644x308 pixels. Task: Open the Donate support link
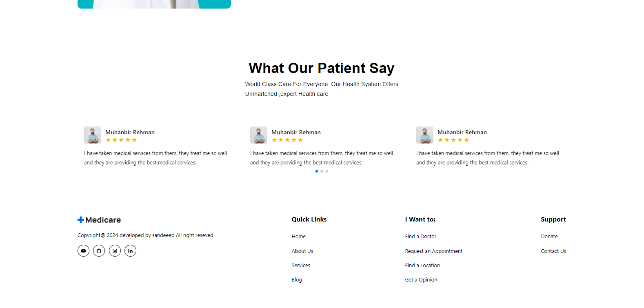pos(549,237)
